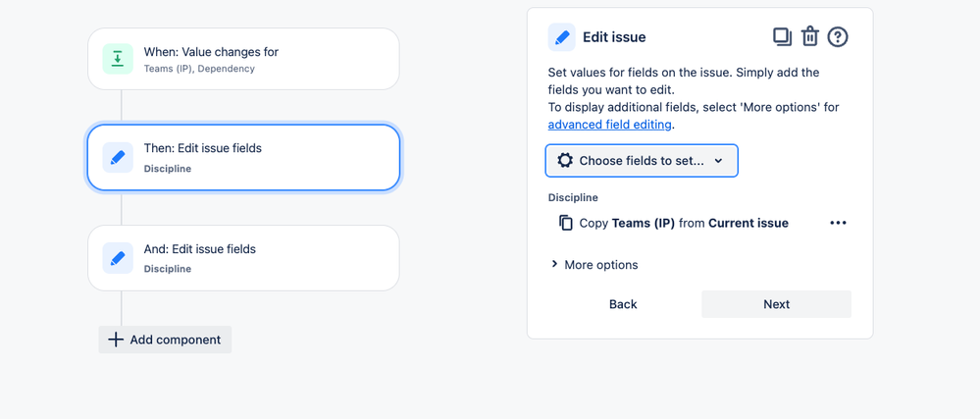The height and width of the screenshot is (419, 980).
Task: Click gear icon in Choose fields to set
Action: 565,160
